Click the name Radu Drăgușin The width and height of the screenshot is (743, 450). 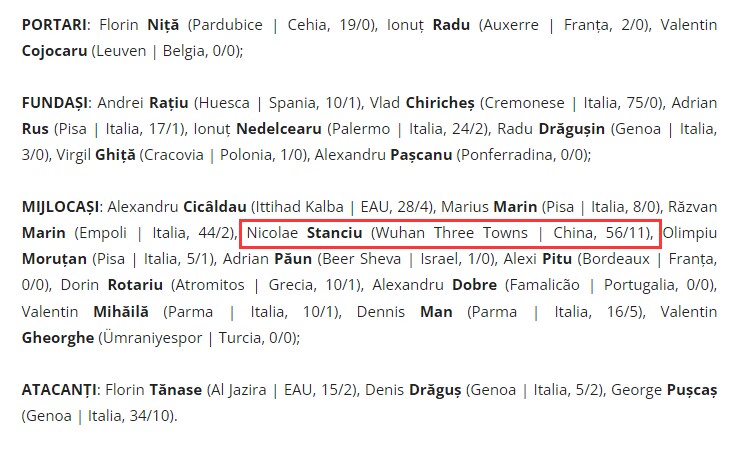pyautogui.click(x=551, y=129)
